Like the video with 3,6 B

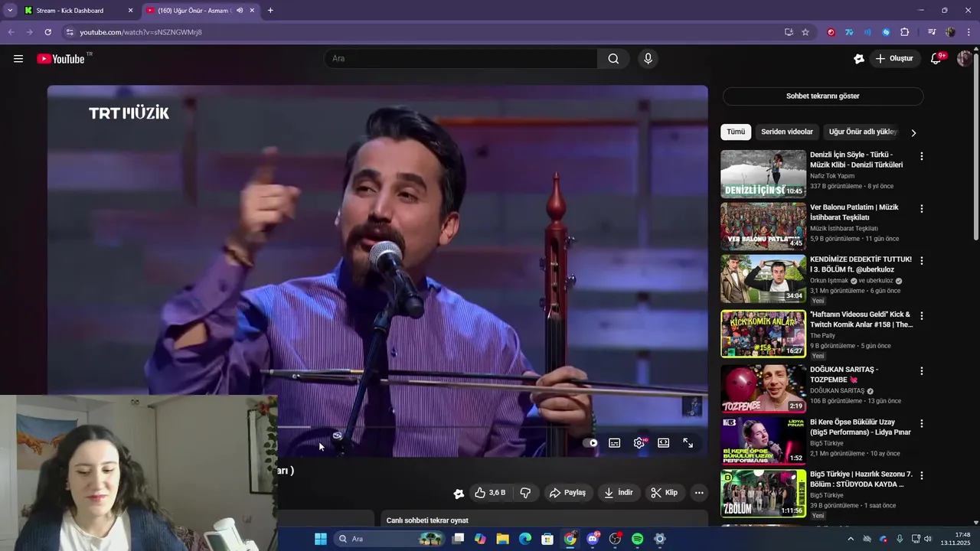(490, 493)
